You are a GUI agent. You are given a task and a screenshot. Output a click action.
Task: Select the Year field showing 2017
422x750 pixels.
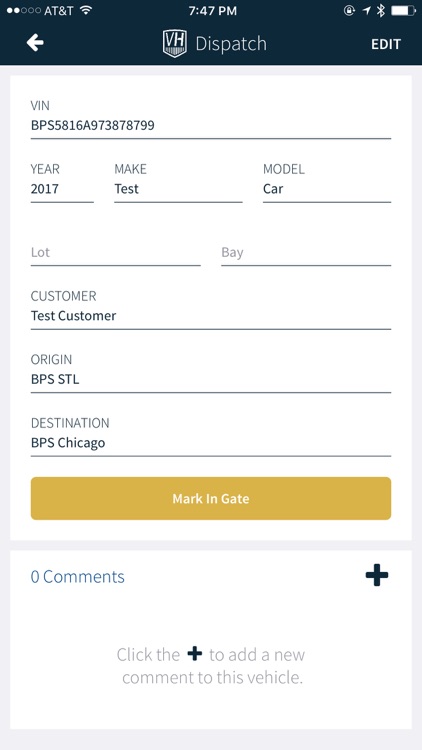click(x=62, y=182)
